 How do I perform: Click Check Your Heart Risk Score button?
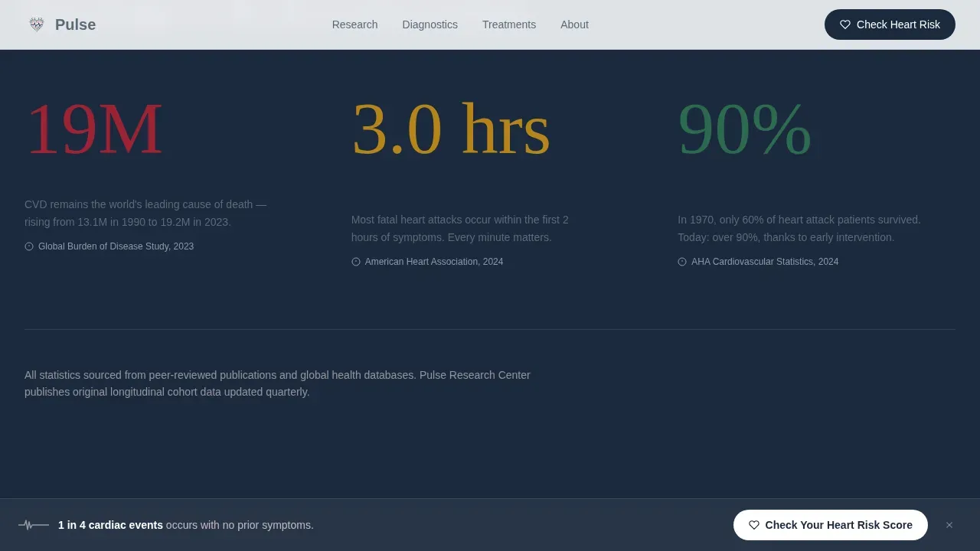point(831,525)
